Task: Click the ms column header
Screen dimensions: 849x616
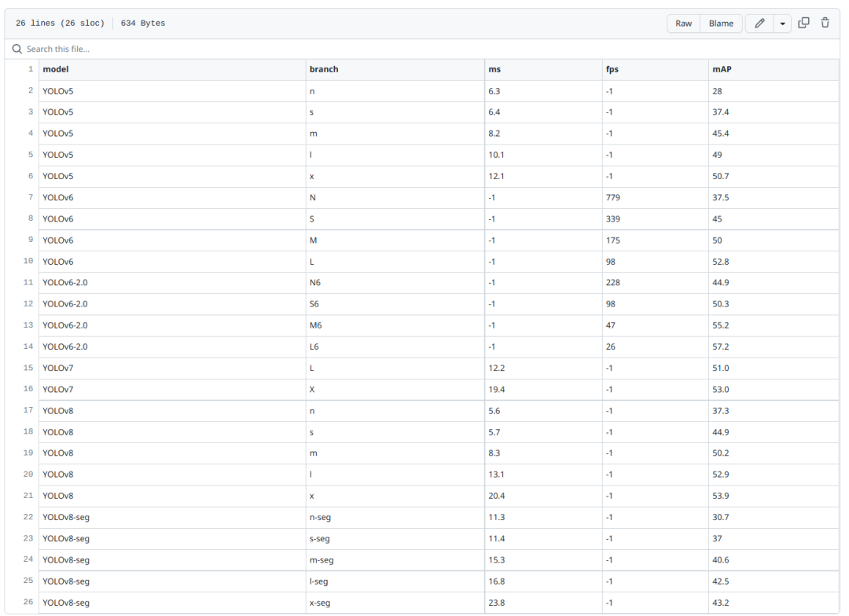Action: (x=494, y=70)
